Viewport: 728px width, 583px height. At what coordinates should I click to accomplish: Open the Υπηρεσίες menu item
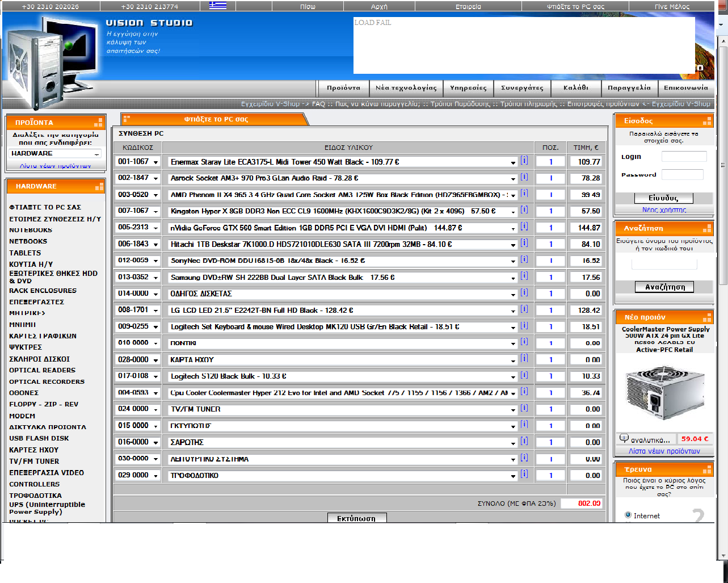pos(468,88)
